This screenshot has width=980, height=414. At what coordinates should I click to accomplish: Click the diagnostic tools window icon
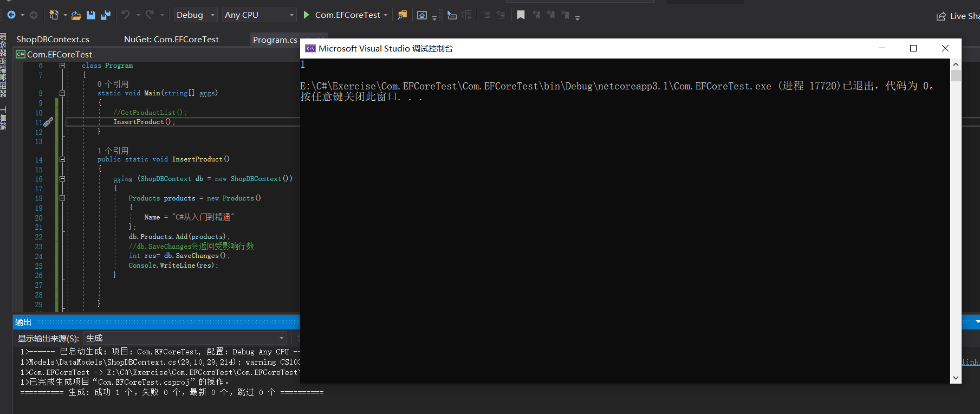(422, 15)
